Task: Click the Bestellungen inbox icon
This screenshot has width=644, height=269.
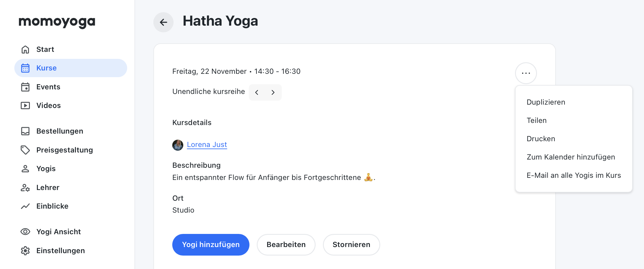Action: [25, 131]
